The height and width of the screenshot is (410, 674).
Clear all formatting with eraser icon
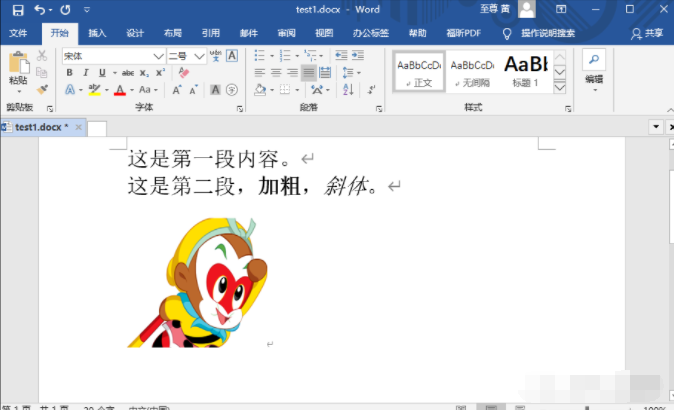point(184,73)
